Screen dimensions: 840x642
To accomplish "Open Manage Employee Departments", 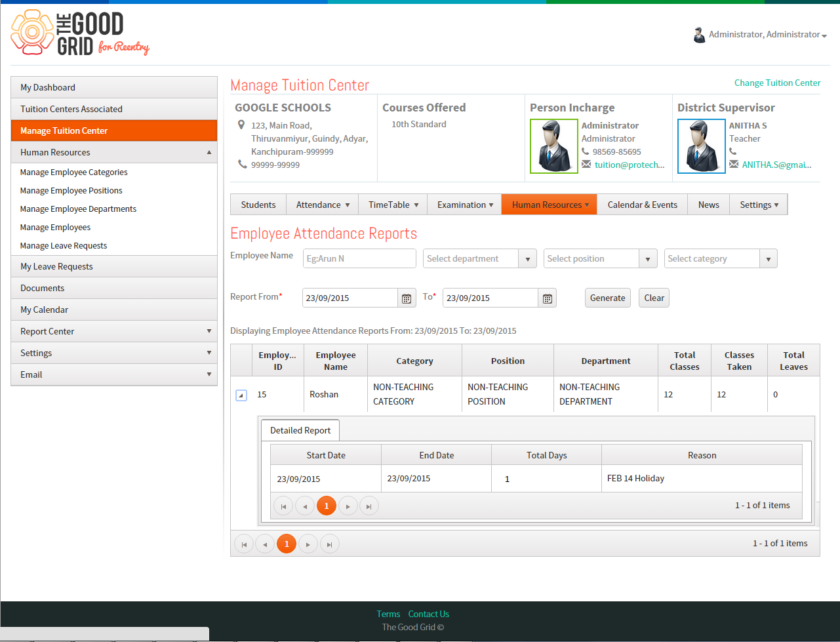I will (x=79, y=209).
